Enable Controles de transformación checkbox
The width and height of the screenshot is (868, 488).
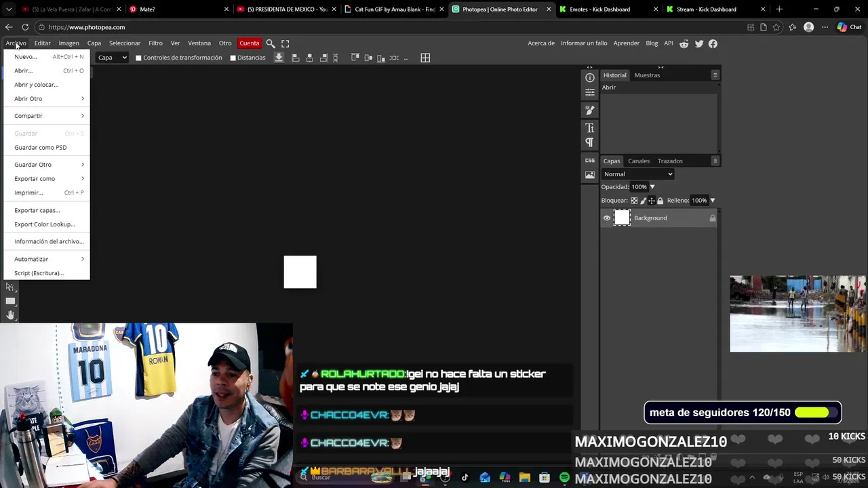[138, 58]
